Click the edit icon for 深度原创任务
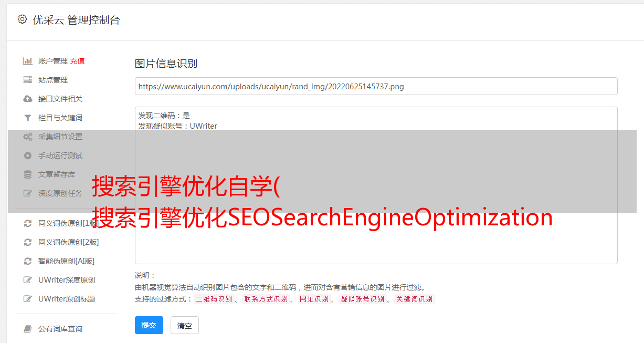The height and width of the screenshot is (343, 644). [28, 193]
